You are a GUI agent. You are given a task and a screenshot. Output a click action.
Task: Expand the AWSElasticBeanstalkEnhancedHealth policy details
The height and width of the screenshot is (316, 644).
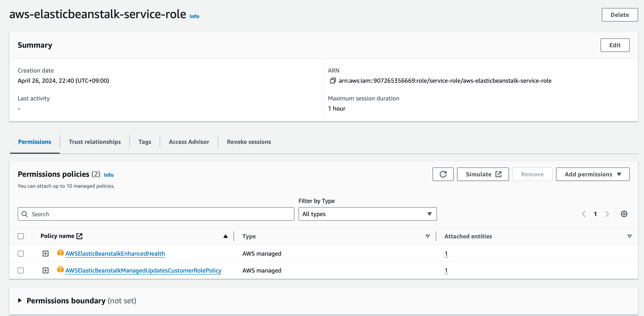(x=46, y=254)
